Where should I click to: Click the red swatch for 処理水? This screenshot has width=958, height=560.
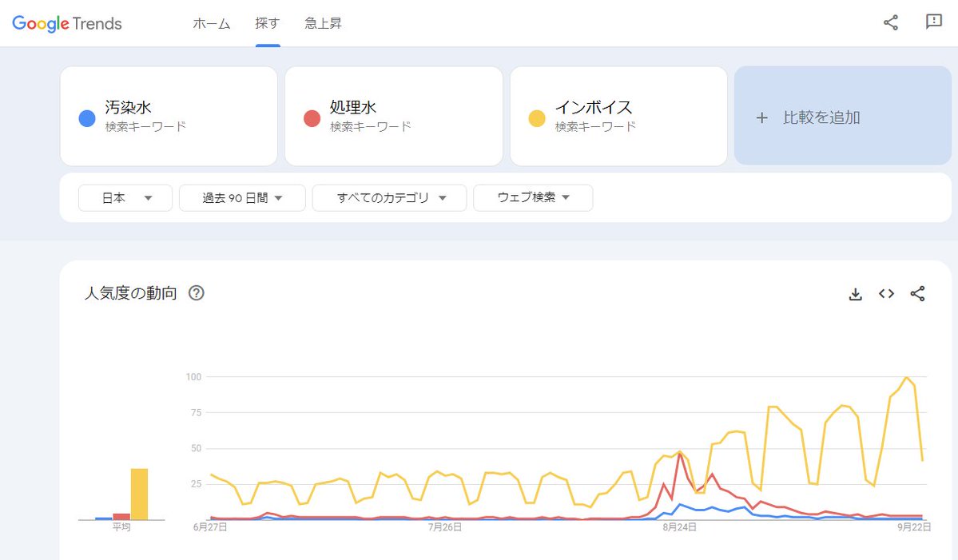pos(312,118)
